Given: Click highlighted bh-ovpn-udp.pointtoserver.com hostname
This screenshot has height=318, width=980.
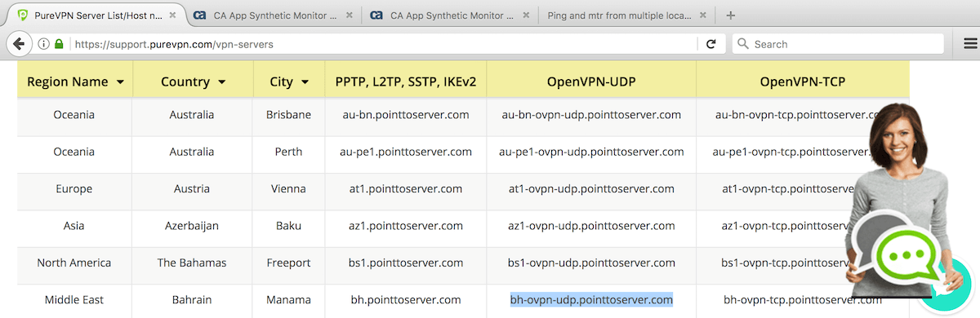Looking at the screenshot, I should click(591, 299).
